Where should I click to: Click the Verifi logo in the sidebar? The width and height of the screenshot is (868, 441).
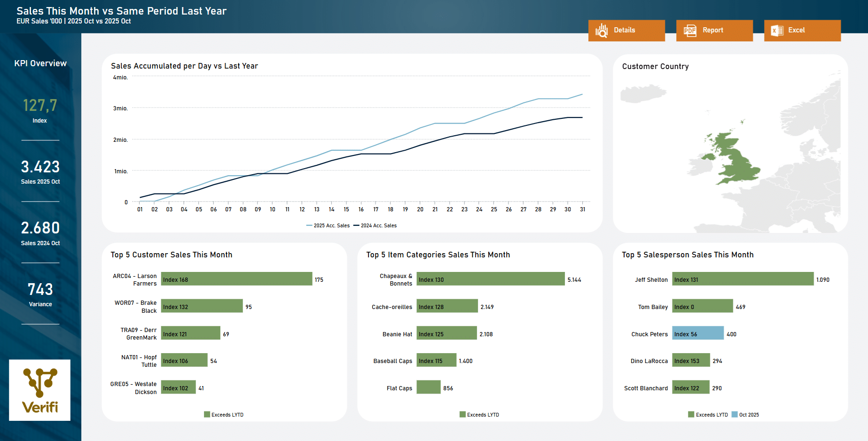tap(39, 390)
